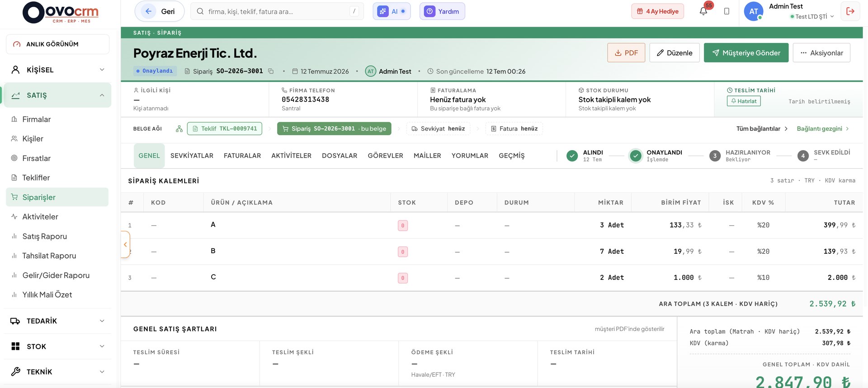This screenshot has width=868, height=388.
Task: Switch to the FATURALAR tab
Action: [242, 156]
